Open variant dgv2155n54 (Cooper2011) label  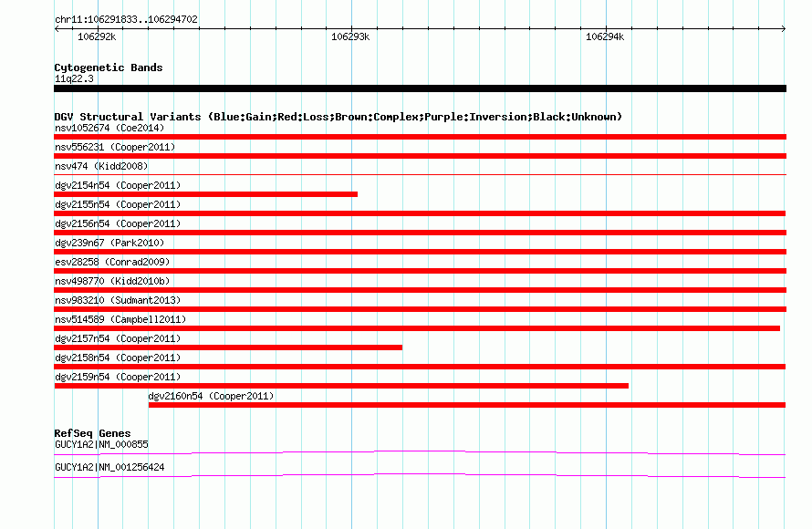[x=118, y=204]
